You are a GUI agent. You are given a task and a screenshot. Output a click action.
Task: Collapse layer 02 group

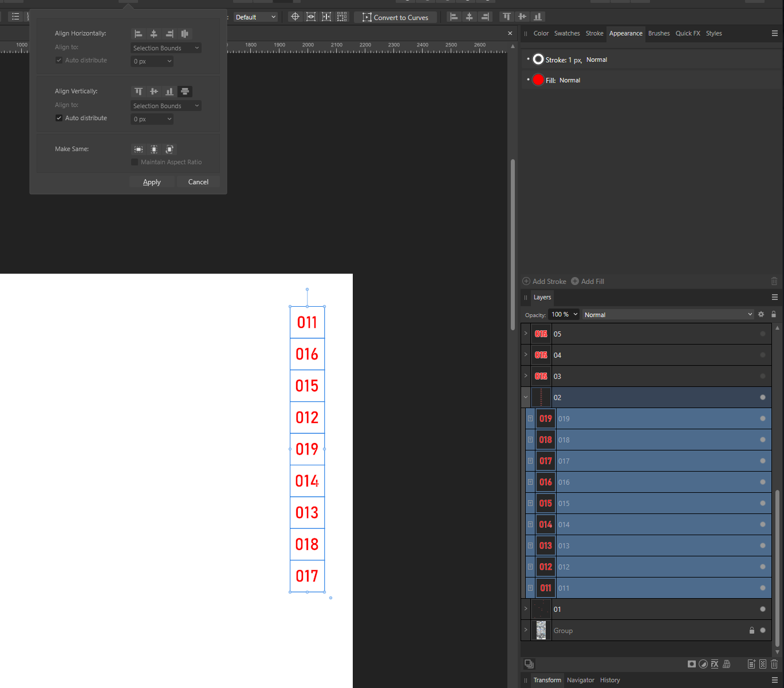pyautogui.click(x=526, y=397)
